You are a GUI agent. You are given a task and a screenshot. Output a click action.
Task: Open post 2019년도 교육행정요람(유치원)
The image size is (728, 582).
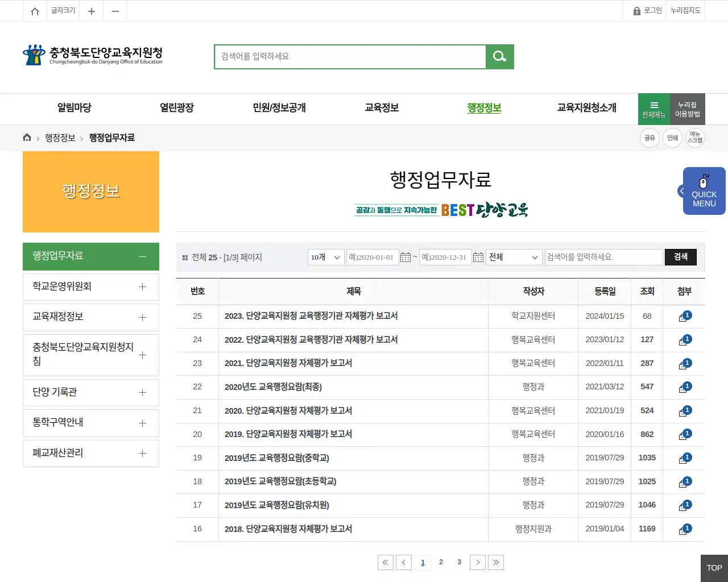[x=276, y=505]
